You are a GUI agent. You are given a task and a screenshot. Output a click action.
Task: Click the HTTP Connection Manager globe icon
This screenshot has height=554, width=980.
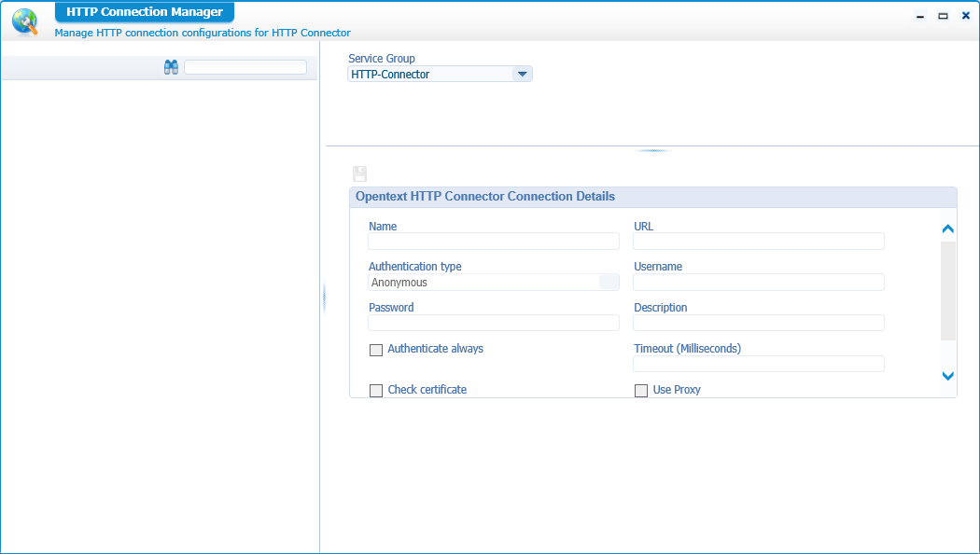pos(25,21)
